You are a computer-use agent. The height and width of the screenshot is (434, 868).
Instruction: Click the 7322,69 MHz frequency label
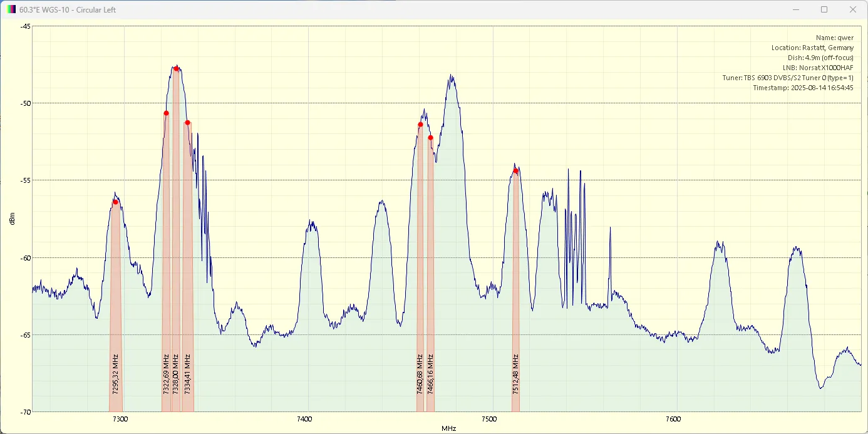coord(166,374)
